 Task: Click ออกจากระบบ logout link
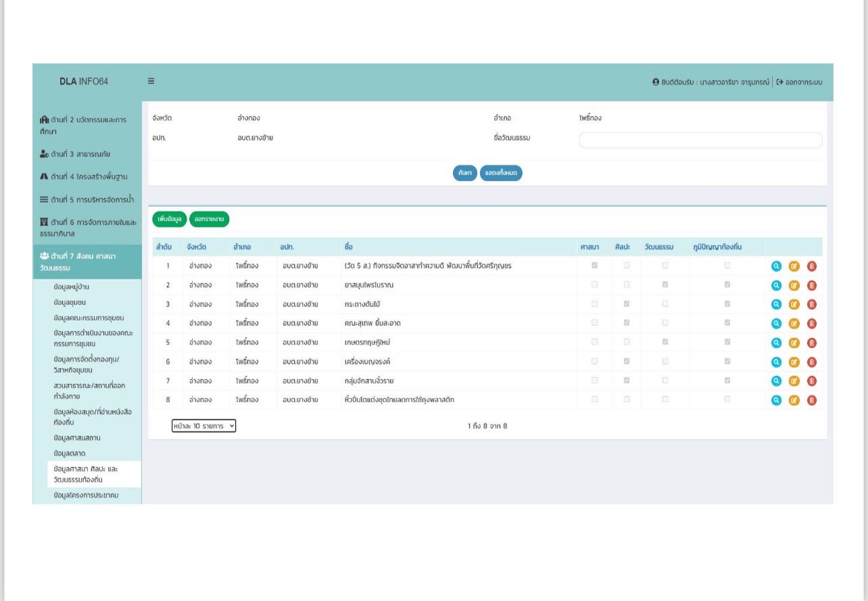(799, 82)
